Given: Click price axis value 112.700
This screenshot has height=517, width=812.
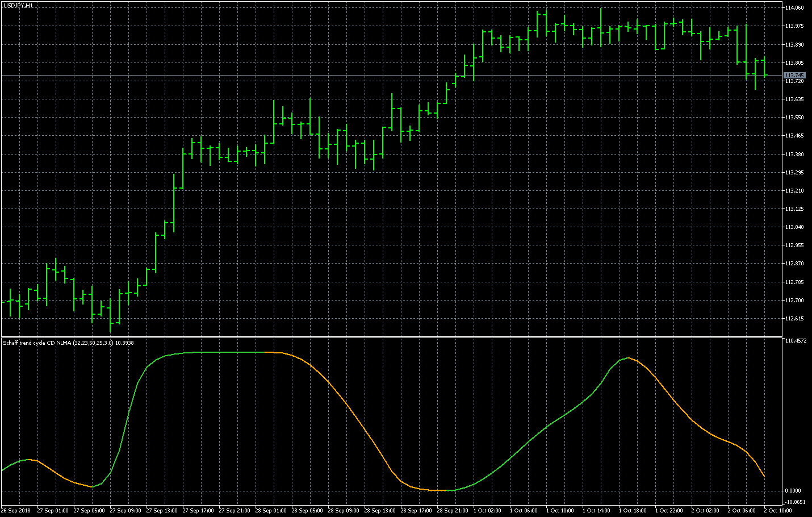Looking at the screenshot, I should 794,301.
